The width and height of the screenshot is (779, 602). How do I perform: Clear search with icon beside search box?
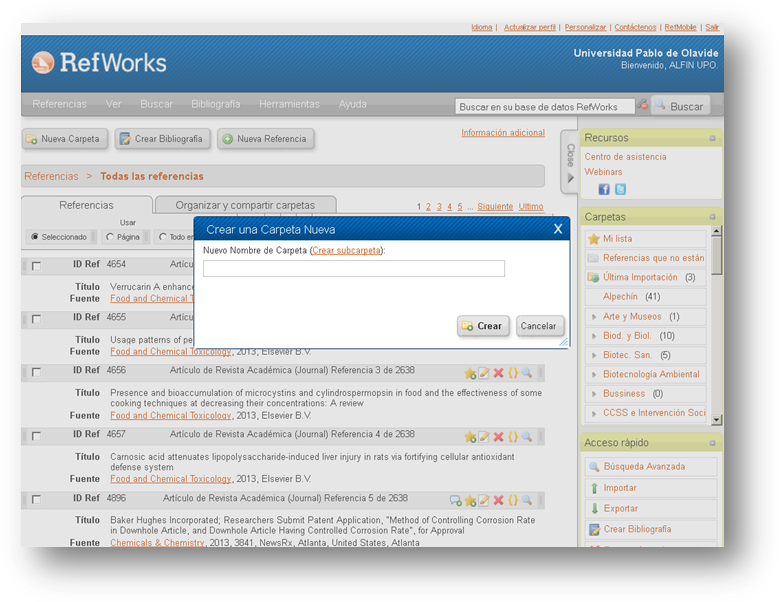(643, 105)
